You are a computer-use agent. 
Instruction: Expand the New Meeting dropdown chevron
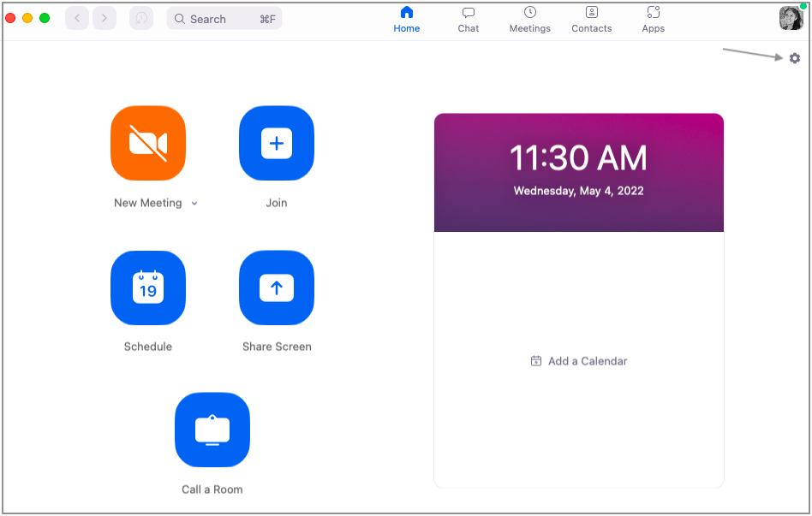click(x=194, y=204)
